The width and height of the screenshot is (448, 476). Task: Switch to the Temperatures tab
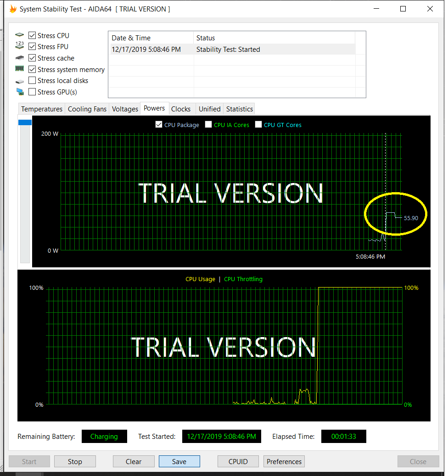pos(42,109)
